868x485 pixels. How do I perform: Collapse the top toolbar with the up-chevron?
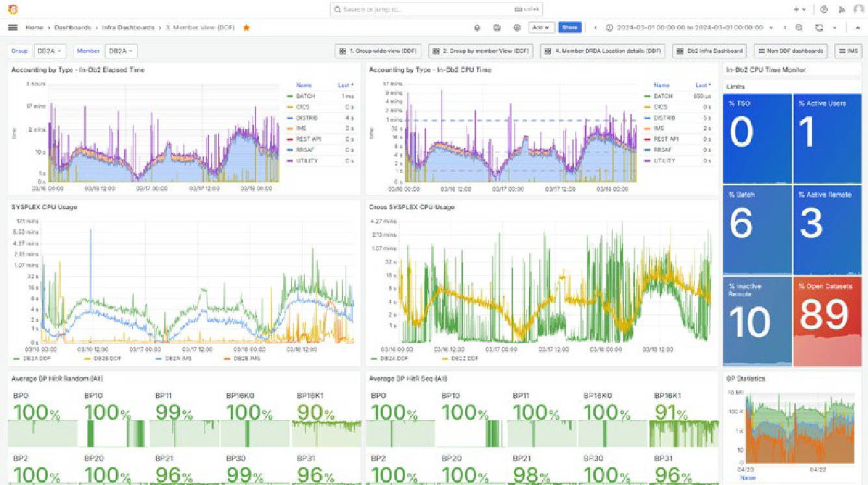(x=857, y=28)
